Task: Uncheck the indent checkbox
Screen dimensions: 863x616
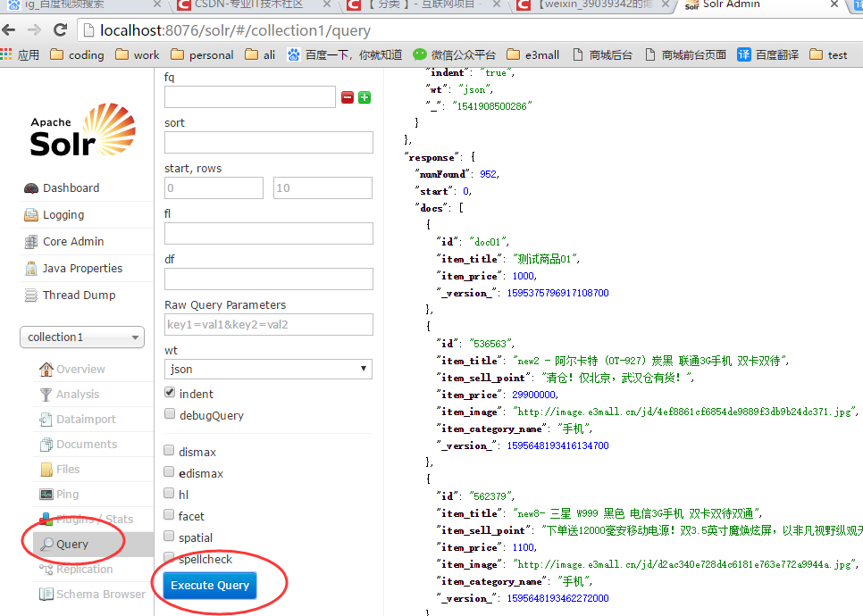Action: [170, 392]
